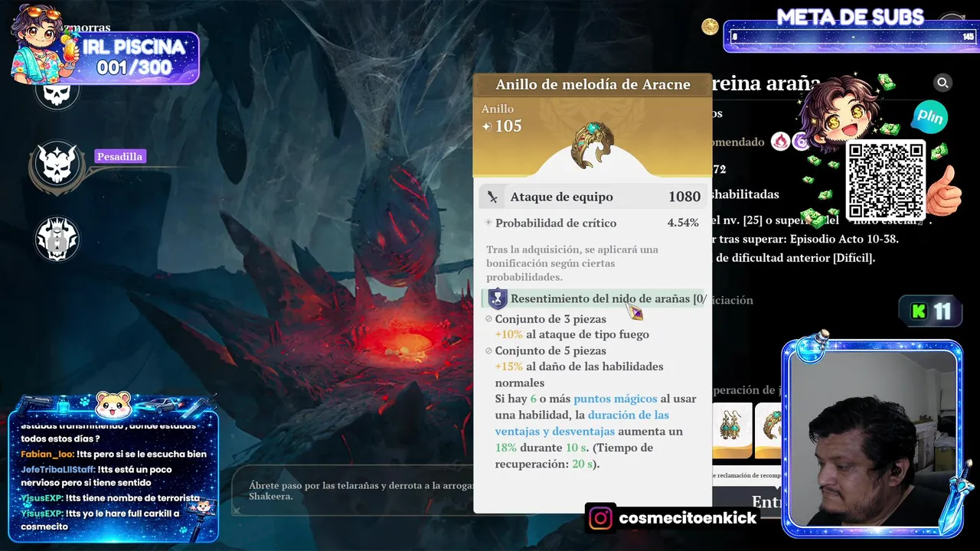Click the Probabilidad de crítico 4.54% row
This screenshot has width=980, height=551.
pos(593,223)
